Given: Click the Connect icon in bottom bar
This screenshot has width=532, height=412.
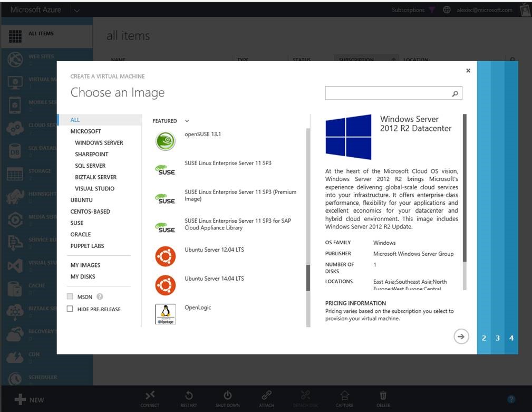Looking at the screenshot, I should [x=150, y=395].
